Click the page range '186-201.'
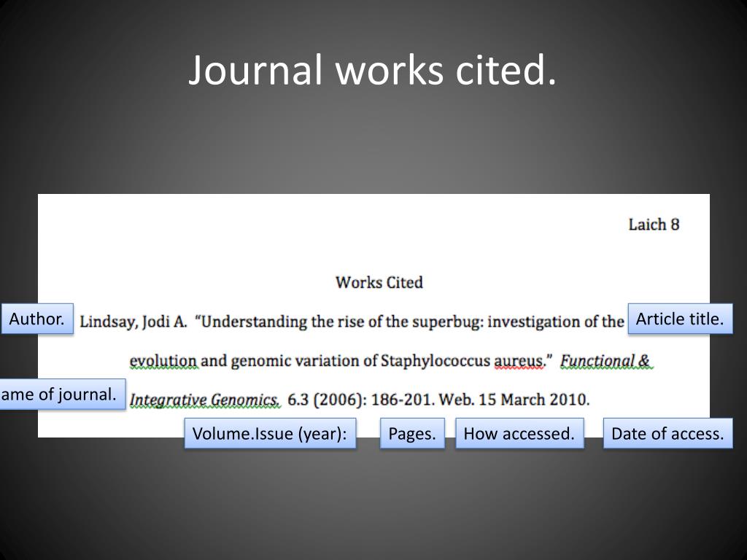 tap(403, 400)
